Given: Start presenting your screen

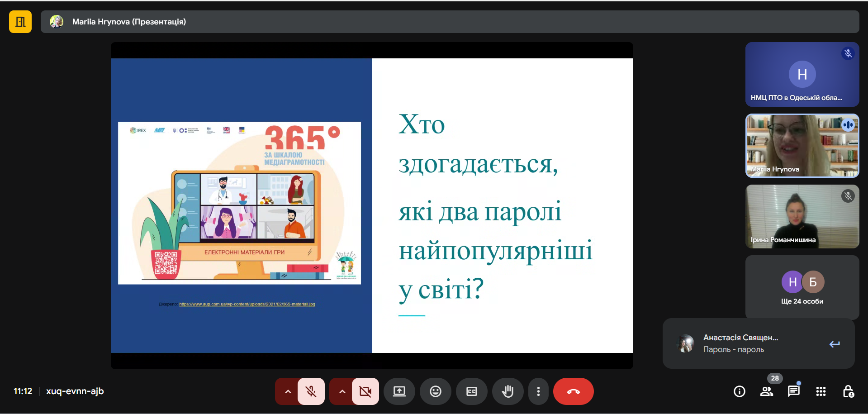Looking at the screenshot, I should [399, 391].
